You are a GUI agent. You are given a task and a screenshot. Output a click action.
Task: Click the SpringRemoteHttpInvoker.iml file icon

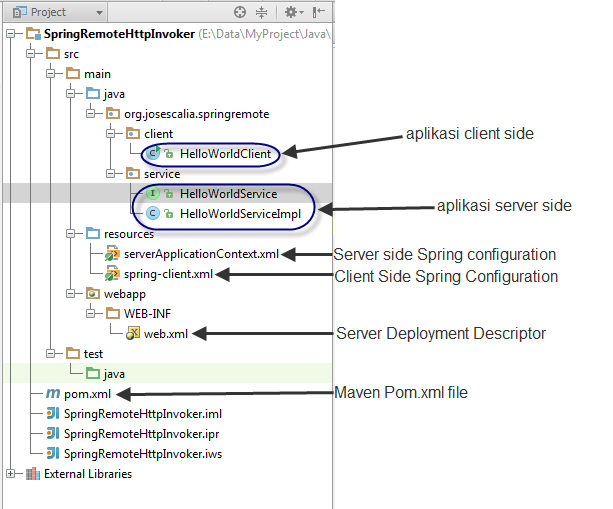pyautogui.click(x=53, y=414)
